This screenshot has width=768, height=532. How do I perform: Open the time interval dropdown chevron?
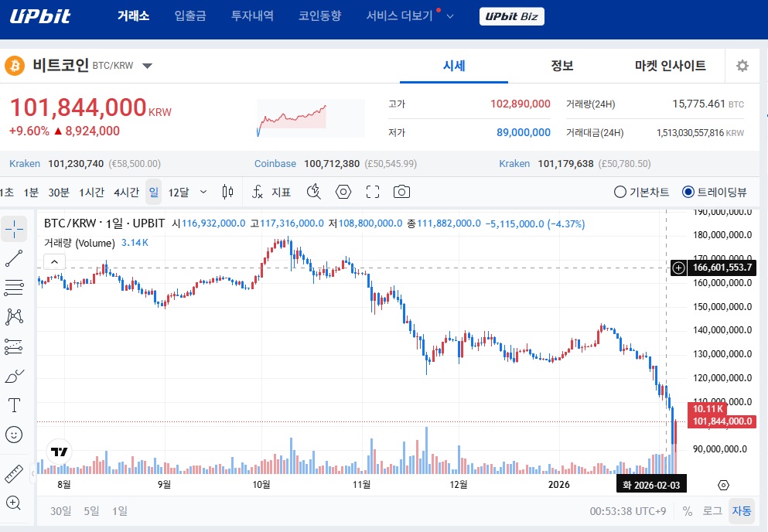pos(203,192)
